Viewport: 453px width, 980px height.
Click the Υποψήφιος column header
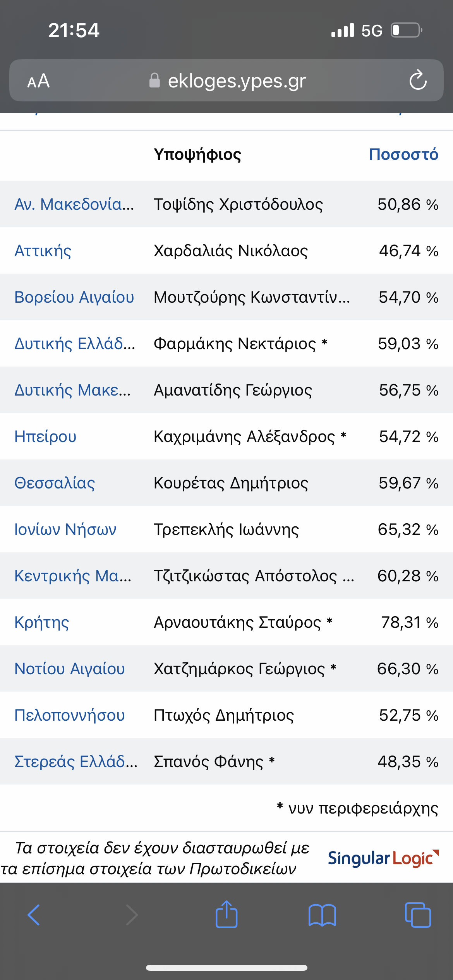tap(197, 154)
